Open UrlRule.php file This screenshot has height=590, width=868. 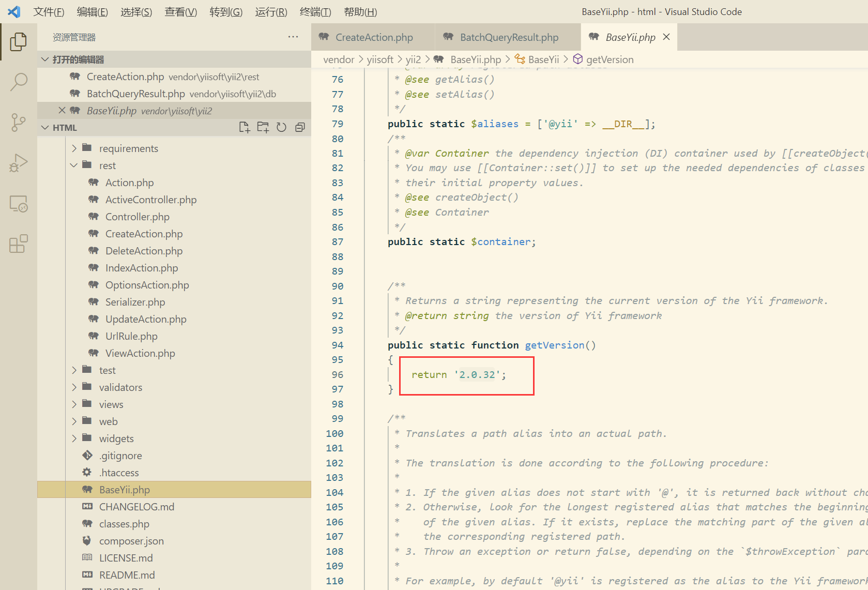131,336
